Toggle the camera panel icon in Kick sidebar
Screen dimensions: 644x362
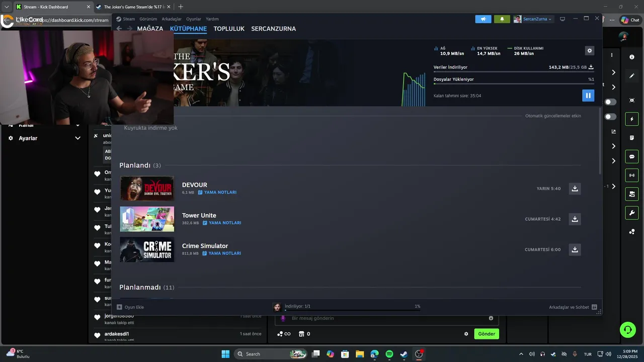pos(632,194)
